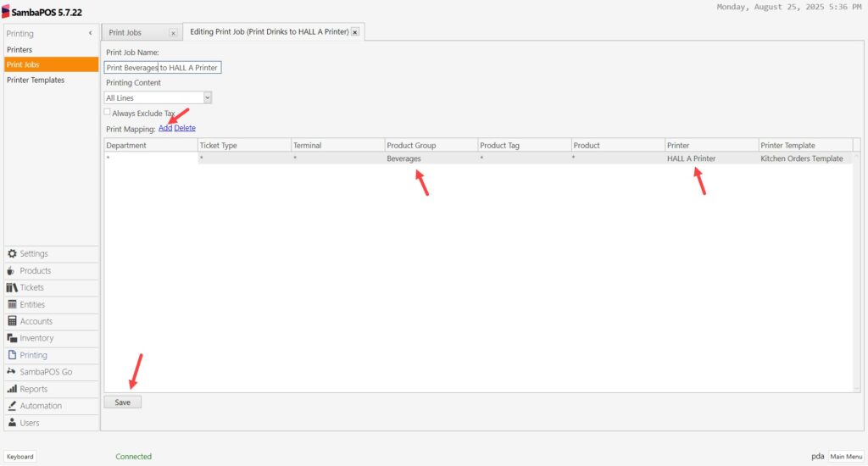Go to Main Menu

[x=846, y=457]
